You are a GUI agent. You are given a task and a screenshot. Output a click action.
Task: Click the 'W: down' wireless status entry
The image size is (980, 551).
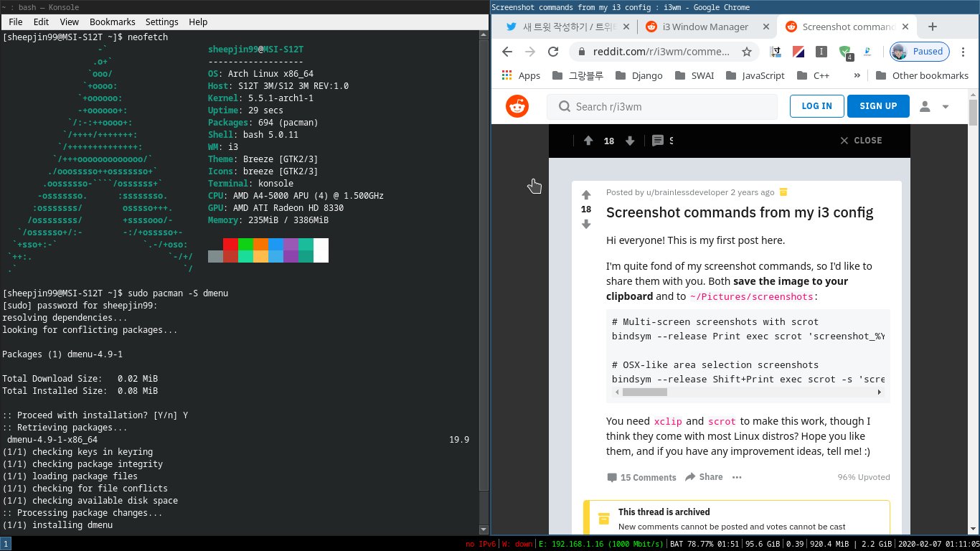point(517,544)
